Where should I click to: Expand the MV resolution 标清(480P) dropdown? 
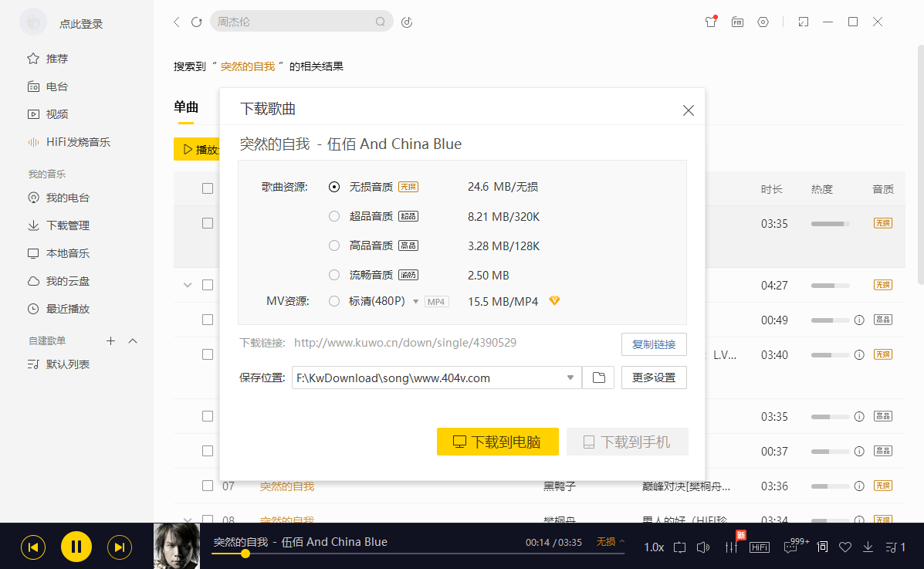pyautogui.click(x=416, y=302)
